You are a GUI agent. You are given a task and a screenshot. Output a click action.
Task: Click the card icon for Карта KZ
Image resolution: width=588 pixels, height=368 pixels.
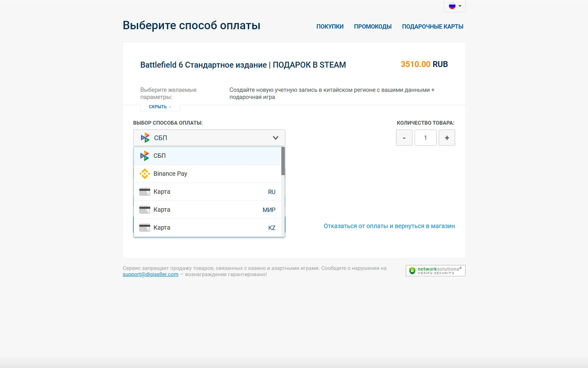[x=145, y=228]
